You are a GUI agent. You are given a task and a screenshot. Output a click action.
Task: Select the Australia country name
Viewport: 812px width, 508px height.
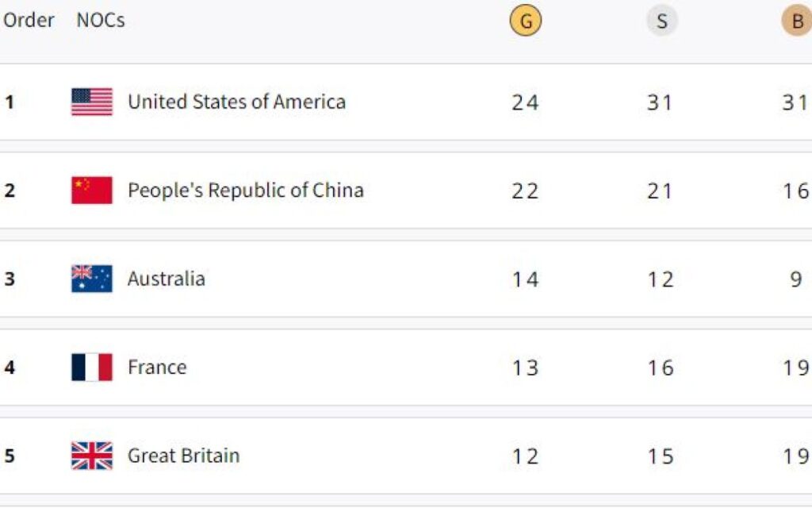167,279
